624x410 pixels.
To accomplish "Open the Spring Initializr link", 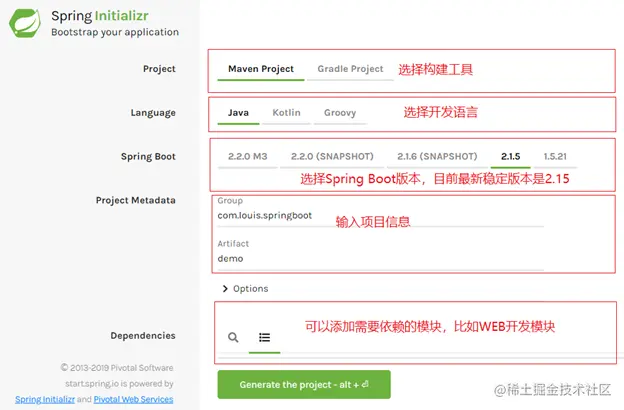I will 45,399.
